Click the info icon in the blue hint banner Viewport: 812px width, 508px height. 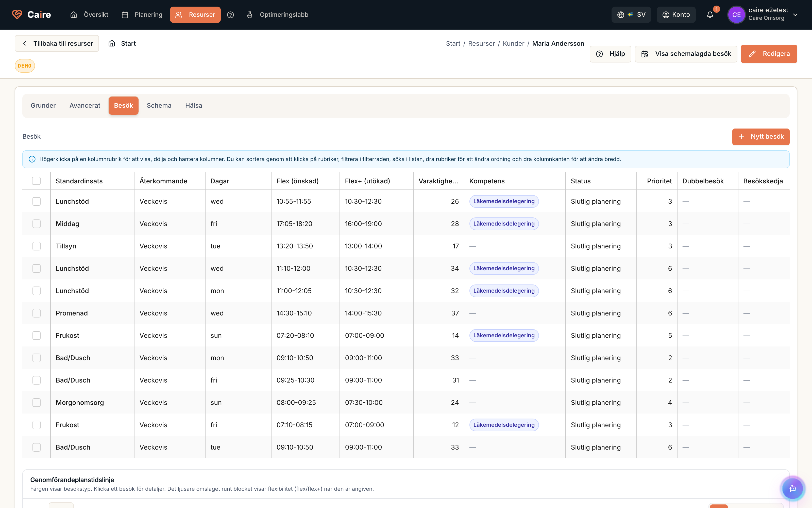(32, 159)
